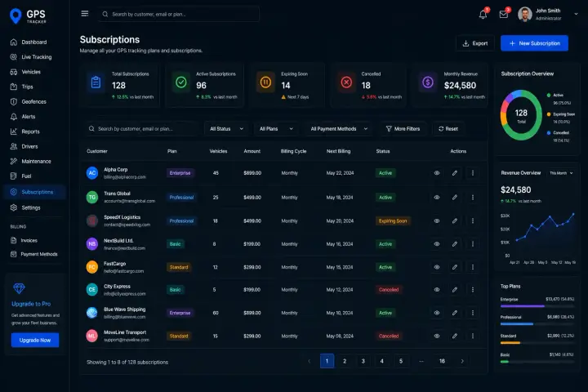This screenshot has height=392, width=588.
Task: Open the mail messages icon
Action: [x=504, y=14]
